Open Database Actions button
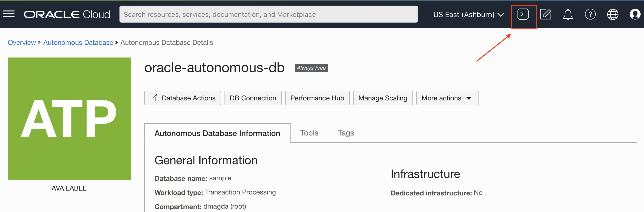 click(183, 98)
